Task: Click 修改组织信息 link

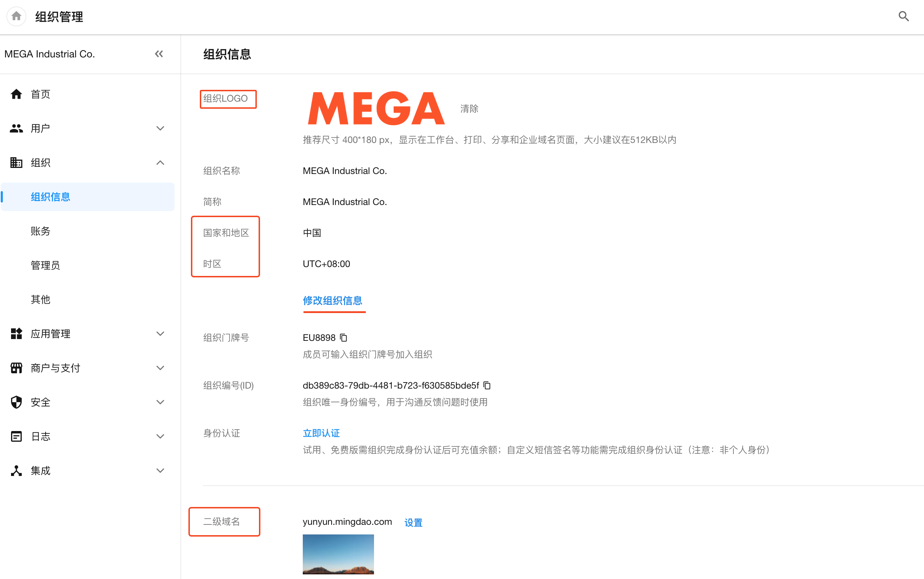Action: (x=332, y=301)
